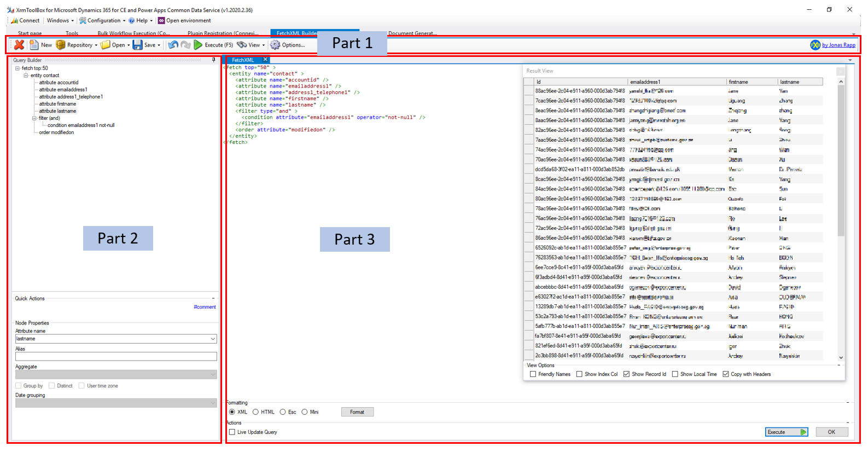Viewport: 868px width, 452px height.
Task: Select condition emailaddress1 not-null node
Action: (81, 125)
